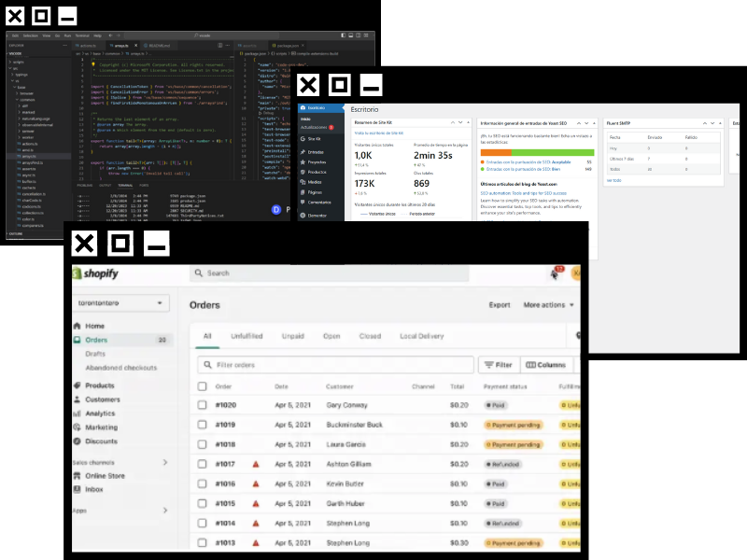The image size is (747, 560).
Task: Click the Yoast SEO score bar green segment
Action: (x=553, y=153)
